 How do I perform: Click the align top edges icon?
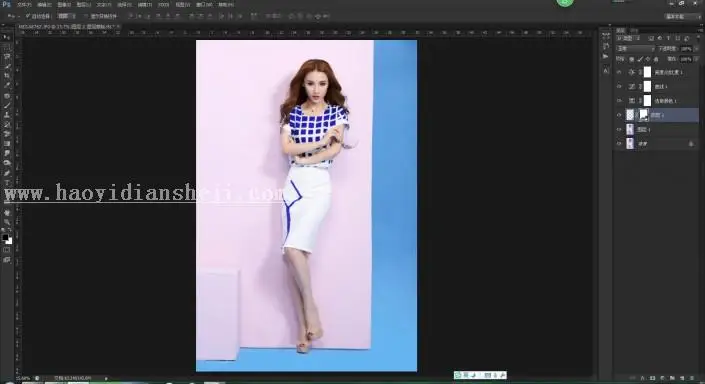click(132, 16)
